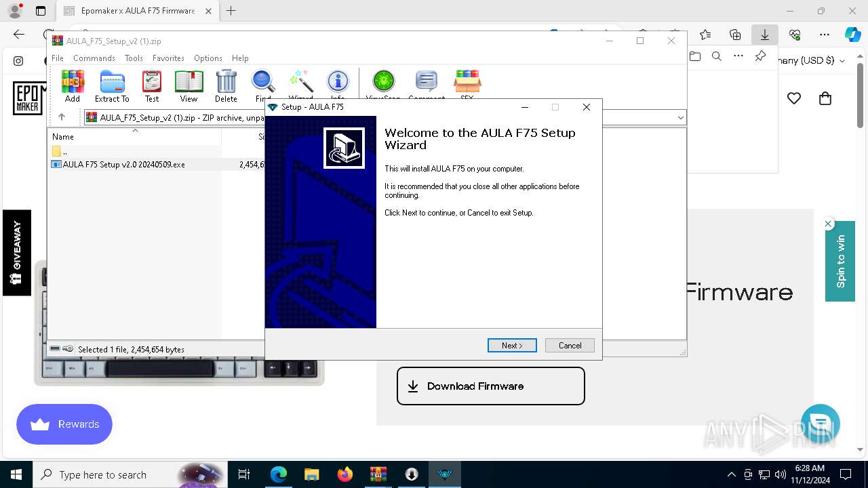Open the Commands menu
Viewport: 868px width, 488px height.
(94, 58)
